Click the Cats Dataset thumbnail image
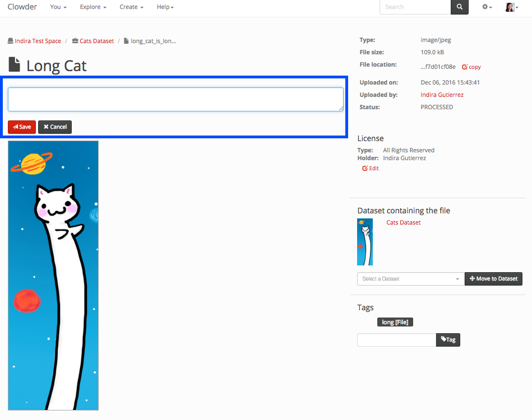 [365, 242]
